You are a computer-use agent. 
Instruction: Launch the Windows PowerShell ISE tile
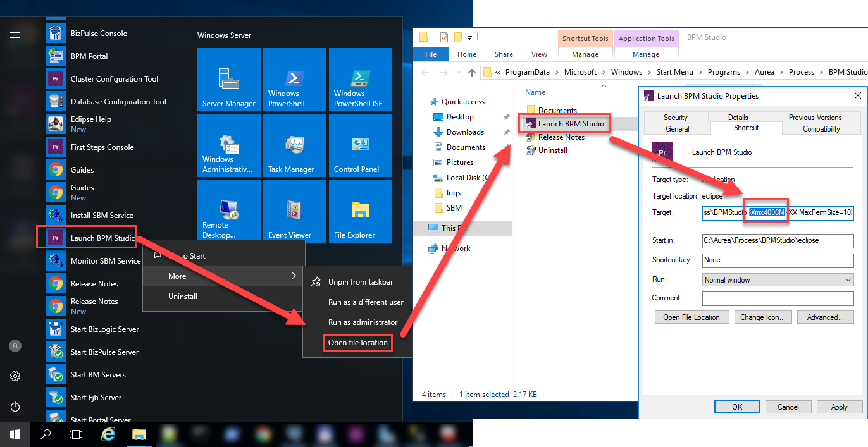(x=361, y=80)
